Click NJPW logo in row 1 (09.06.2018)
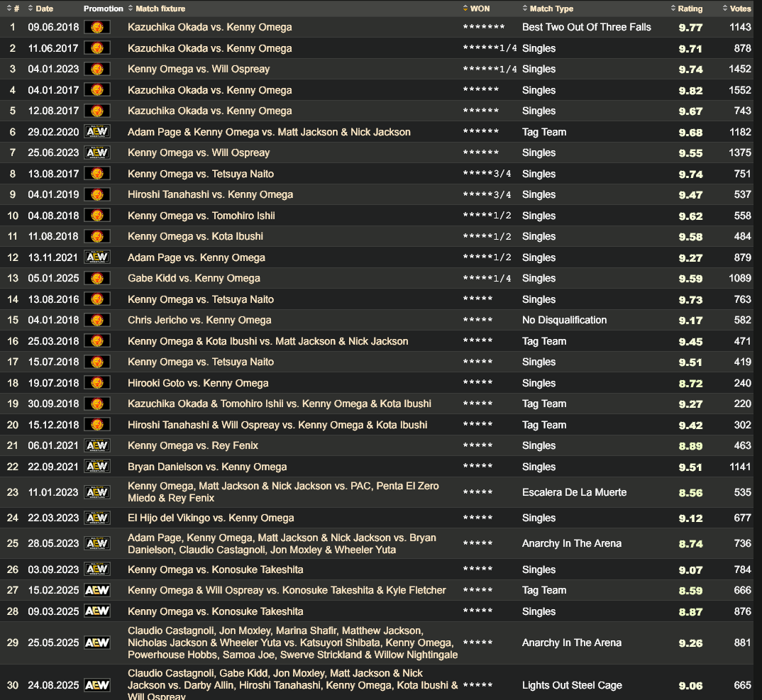The width and height of the screenshot is (762, 700). pos(97,27)
